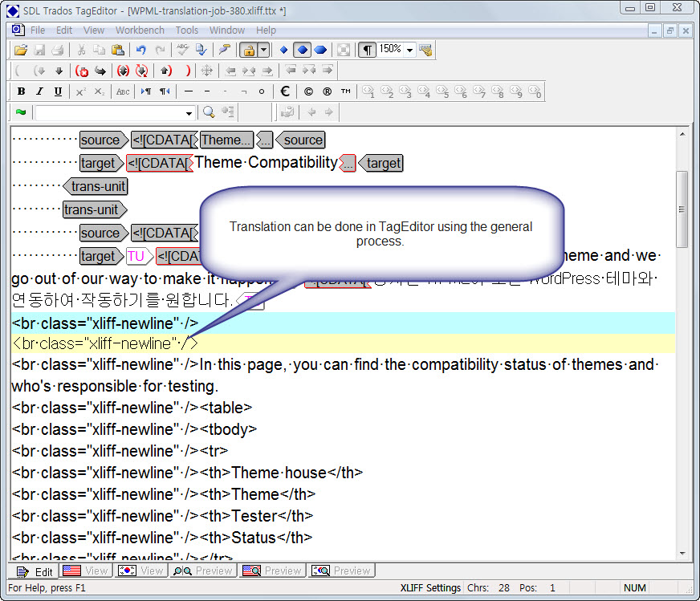700x601 pixels.
Task: Toggle Bold formatting
Action: (21, 91)
